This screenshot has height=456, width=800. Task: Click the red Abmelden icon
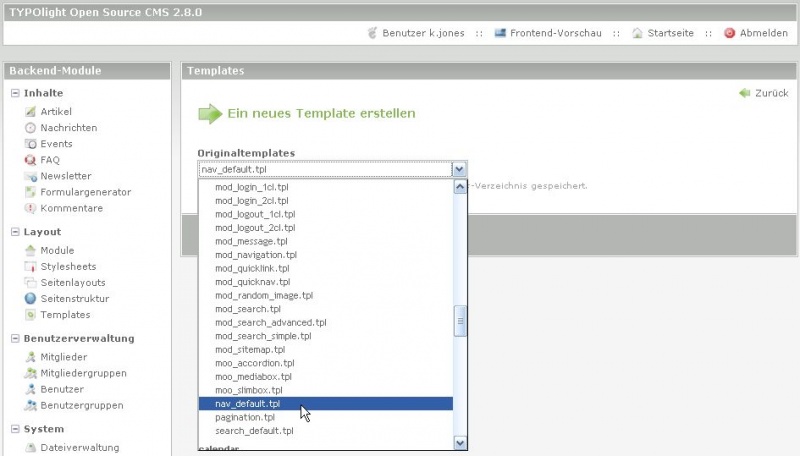[730, 33]
